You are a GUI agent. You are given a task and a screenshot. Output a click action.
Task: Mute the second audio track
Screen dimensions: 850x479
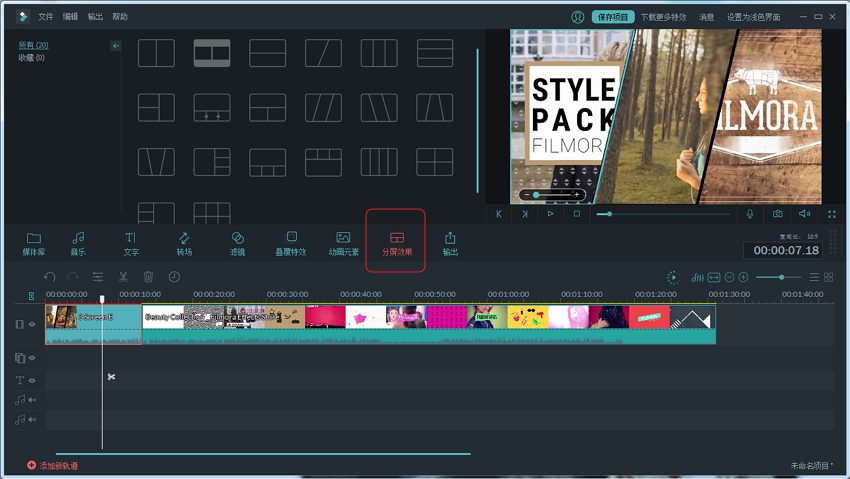(x=32, y=419)
